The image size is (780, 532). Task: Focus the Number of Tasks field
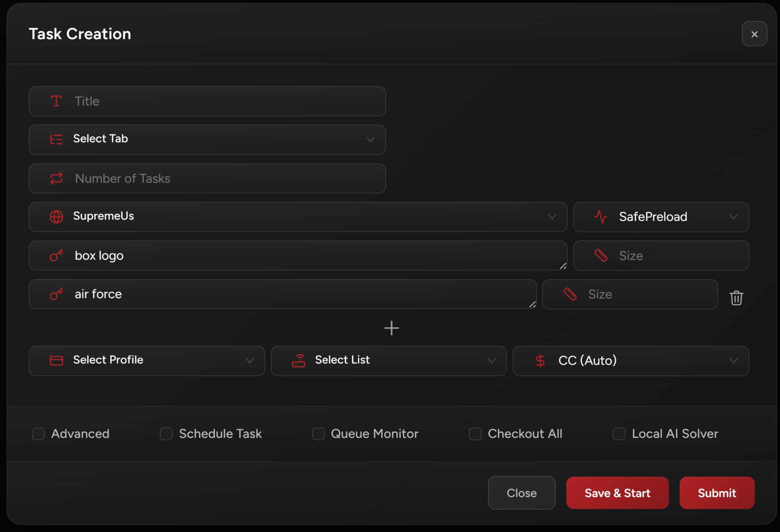click(229, 178)
